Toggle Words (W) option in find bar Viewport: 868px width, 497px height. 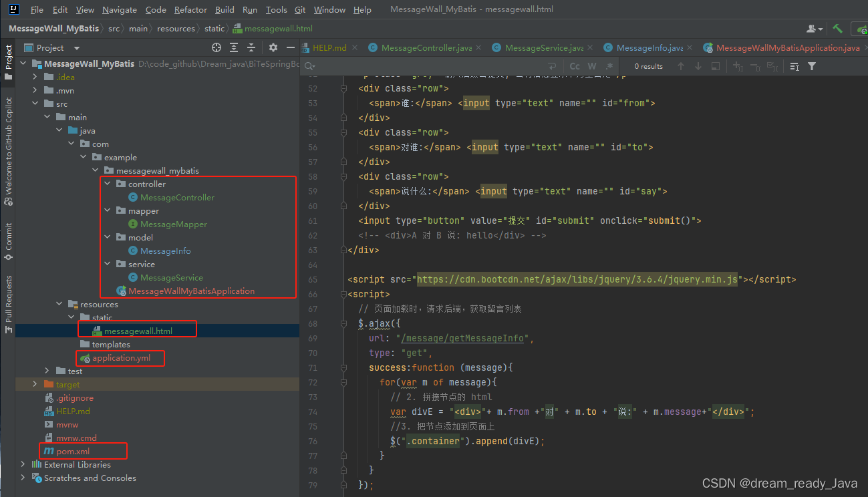[x=592, y=66]
